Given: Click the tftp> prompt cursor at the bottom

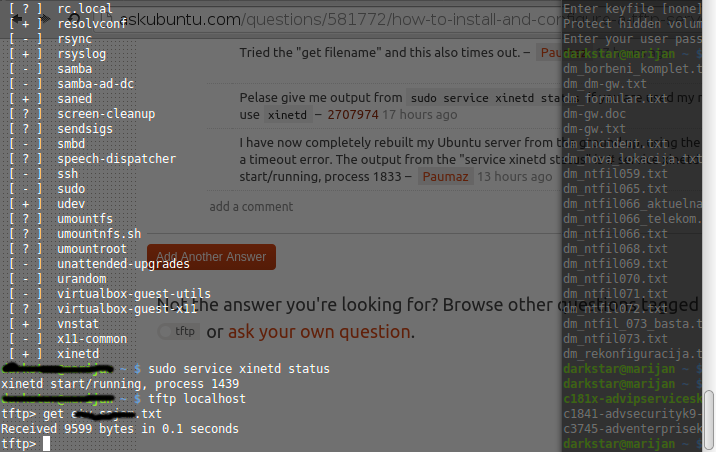Looking at the screenshot, I should tap(46, 443).
